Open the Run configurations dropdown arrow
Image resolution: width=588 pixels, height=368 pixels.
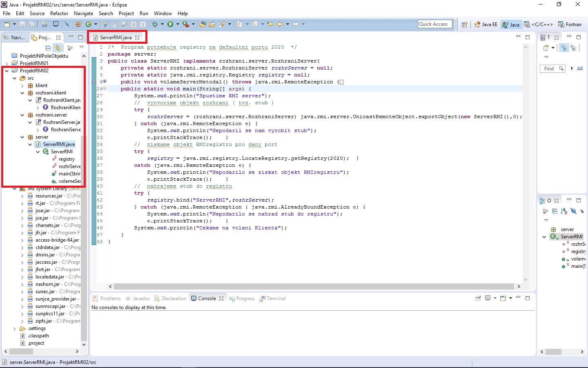click(x=177, y=24)
